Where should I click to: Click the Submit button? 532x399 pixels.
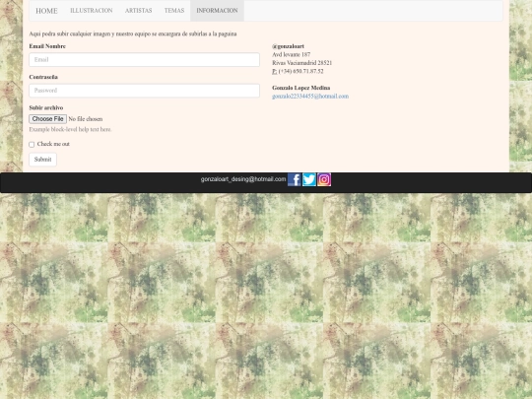tap(42, 160)
